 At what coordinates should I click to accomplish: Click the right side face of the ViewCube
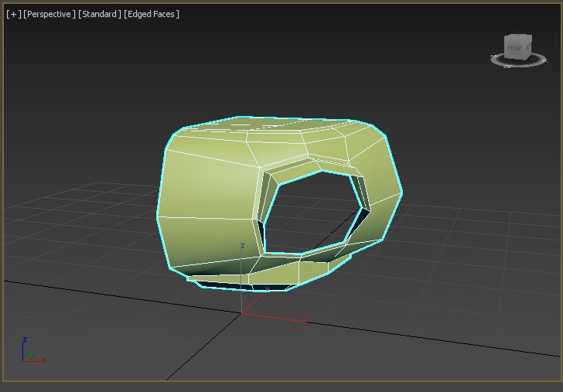coord(528,48)
